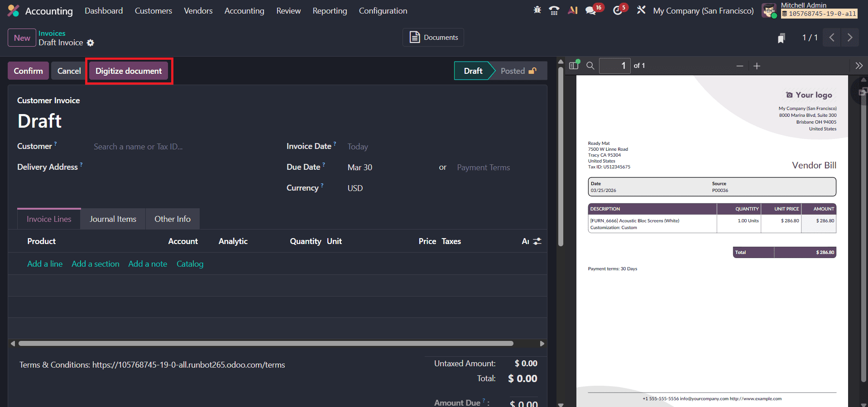Select the Invoice Lines tab
The height and width of the screenshot is (407, 868).
point(49,219)
